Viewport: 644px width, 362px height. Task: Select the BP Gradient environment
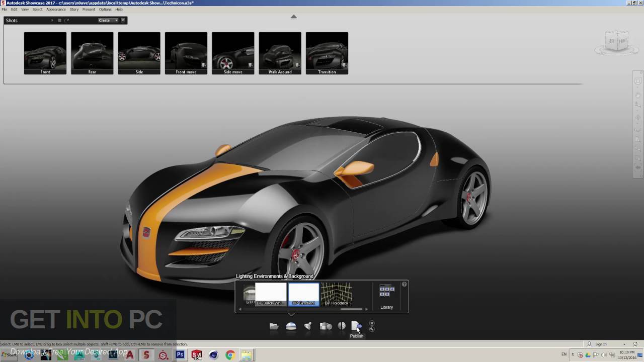click(303, 294)
